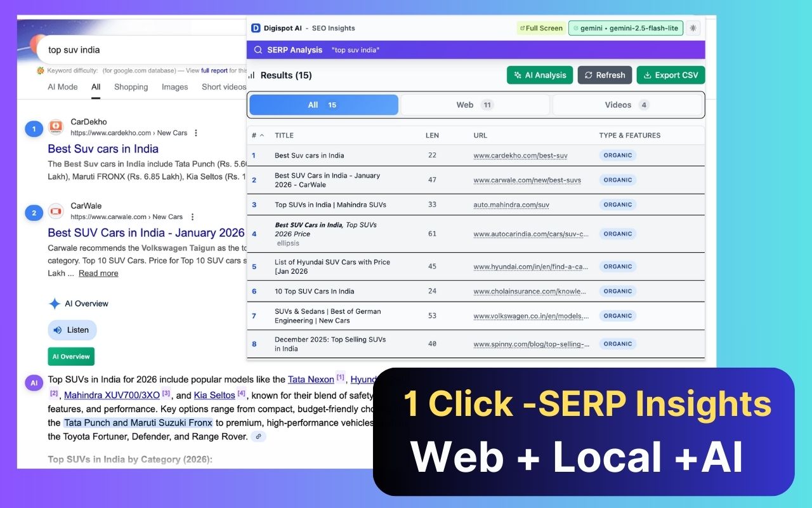Image resolution: width=812 pixels, height=508 pixels.
Task: Open the gemini model selector
Action: point(625,28)
